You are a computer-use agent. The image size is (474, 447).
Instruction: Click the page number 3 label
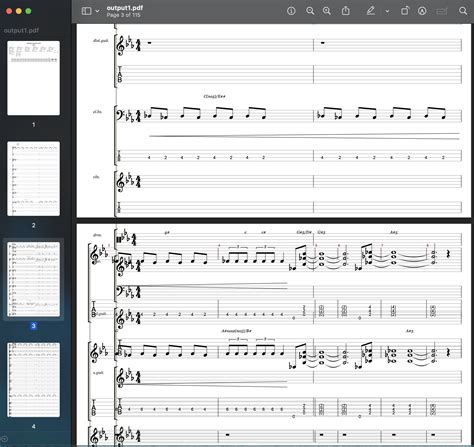tap(33, 326)
